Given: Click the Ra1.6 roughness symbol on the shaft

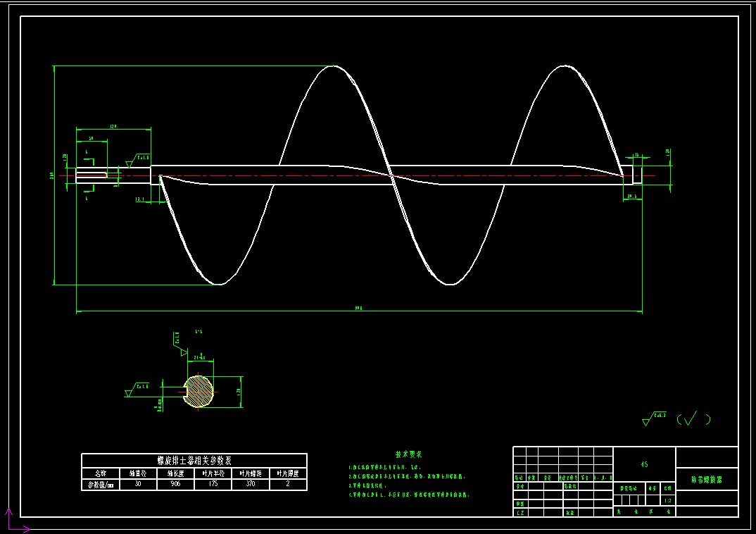Looking at the screenshot, I should 137,161.
